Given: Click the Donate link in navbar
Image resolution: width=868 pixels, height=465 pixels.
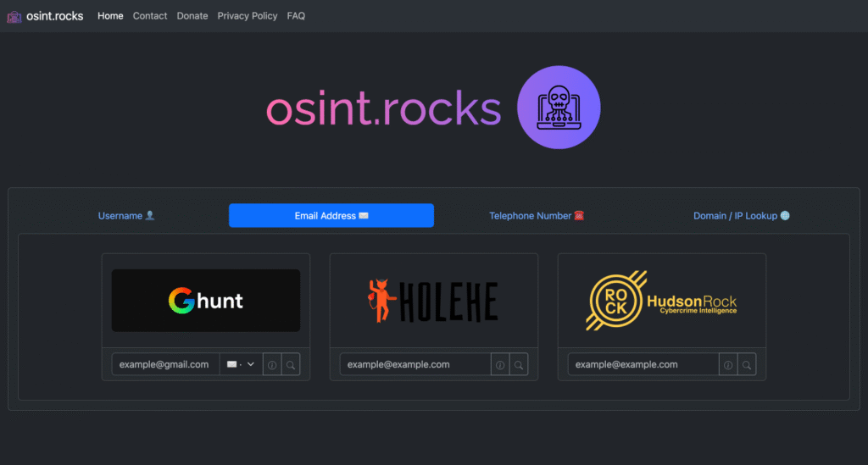Looking at the screenshot, I should (192, 16).
